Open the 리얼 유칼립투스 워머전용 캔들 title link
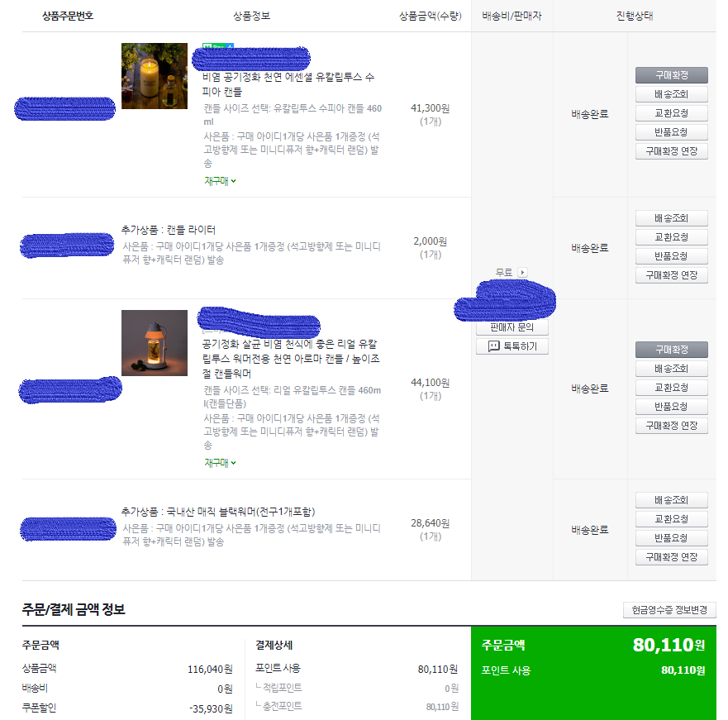Screen dimensions: 728x720 (x=291, y=359)
